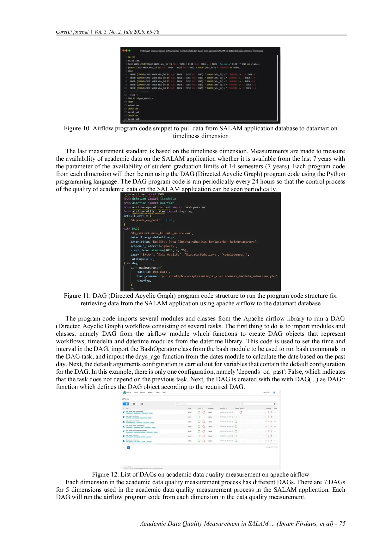This screenshot has width=392, height=555.
Task: Open the Browse menu in Airflow navbar
Action: [150, 392]
